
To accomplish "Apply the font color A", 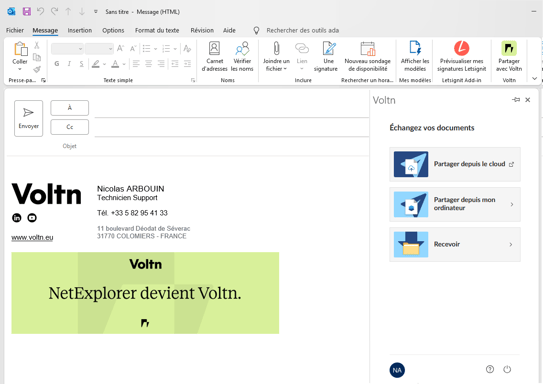I will (x=115, y=64).
